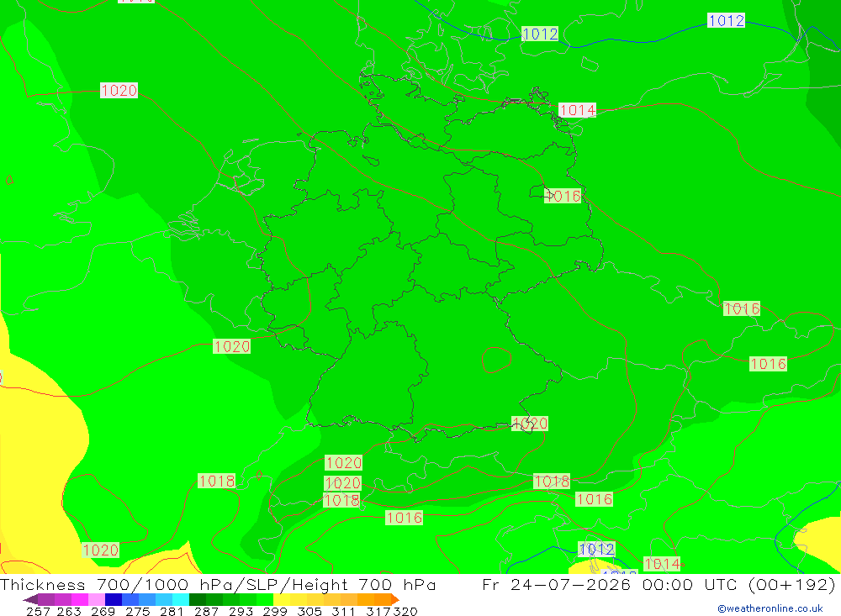Click the legend value '269'

point(103,611)
